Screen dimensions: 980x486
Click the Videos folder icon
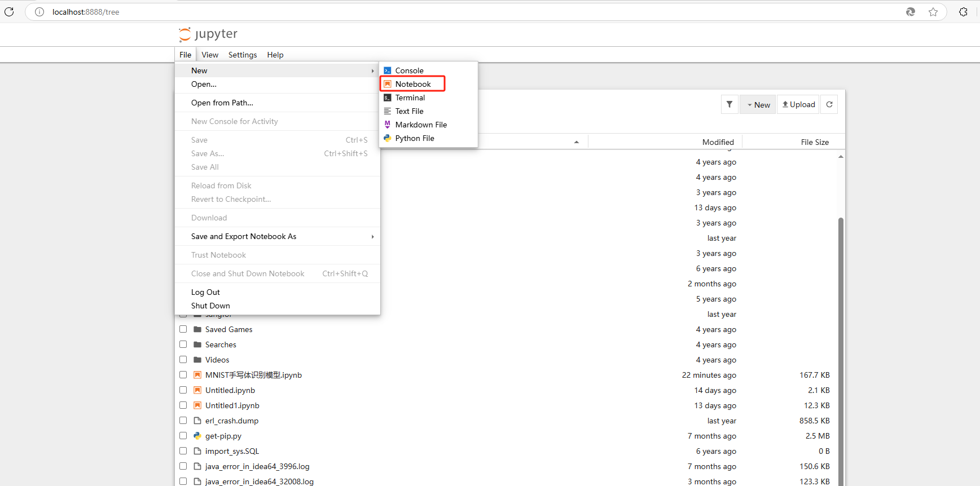(197, 360)
